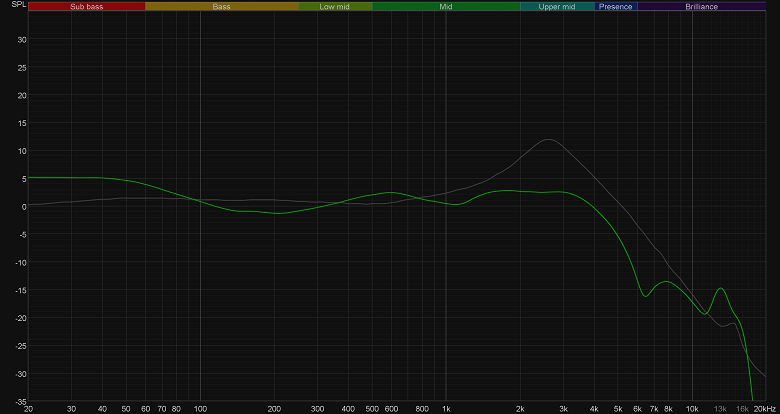Click the -35 dB axis value
Viewport: 780px width, 414px height.
[20, 401]
